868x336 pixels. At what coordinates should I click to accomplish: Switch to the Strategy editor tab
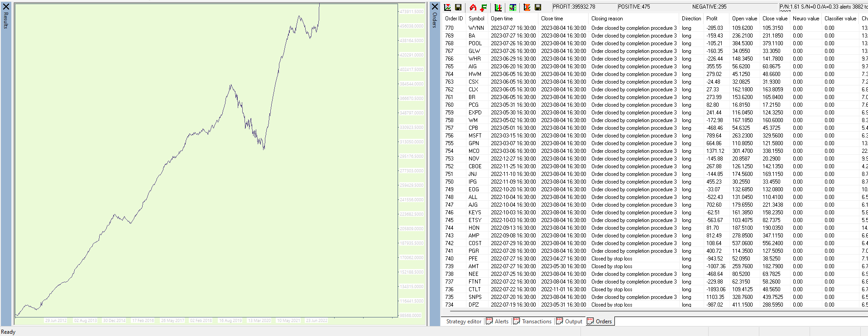[x=464, y=322]
